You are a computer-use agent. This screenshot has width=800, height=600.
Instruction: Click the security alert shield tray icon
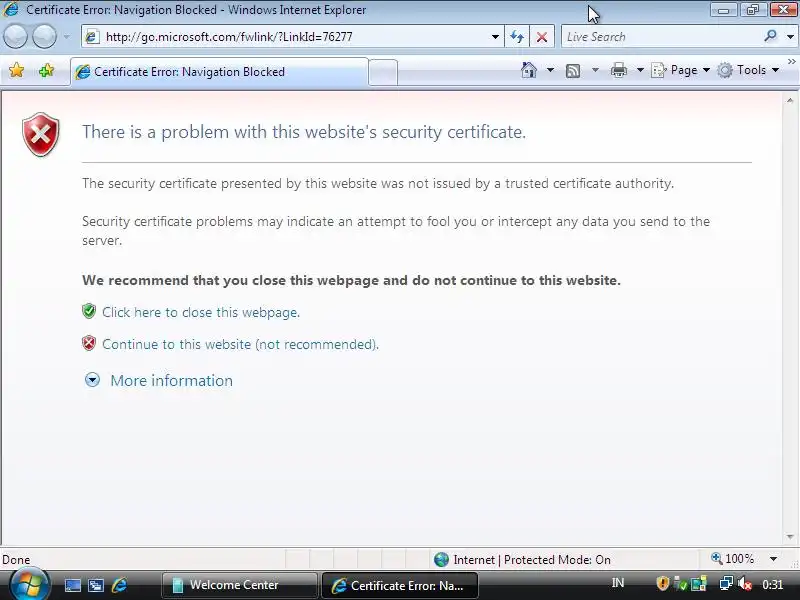pyautogui.click(x=663, y=583)
